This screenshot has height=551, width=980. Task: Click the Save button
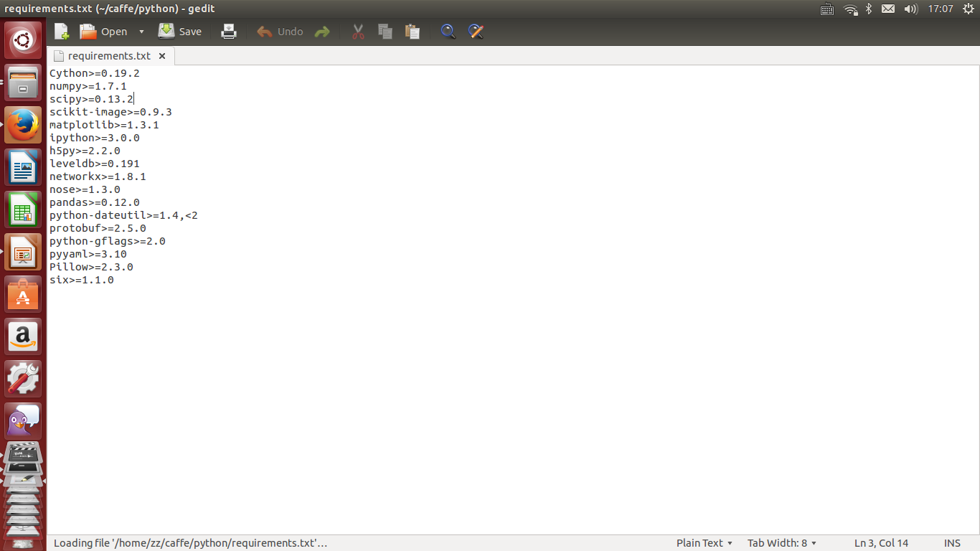pos(181,32)
